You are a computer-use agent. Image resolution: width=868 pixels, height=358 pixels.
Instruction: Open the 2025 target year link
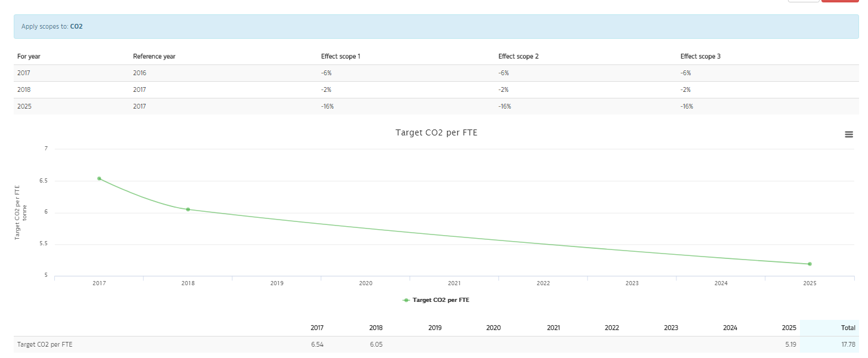24,106
